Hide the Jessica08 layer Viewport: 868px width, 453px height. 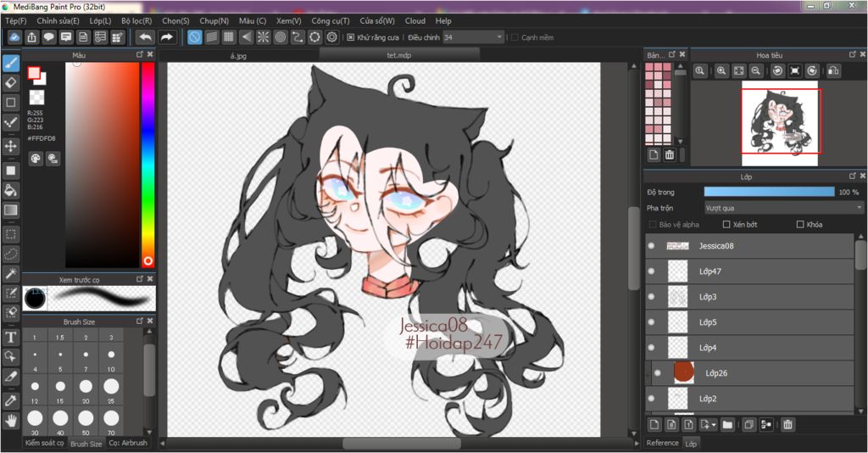pyautogui.click(x=652, y=246)
